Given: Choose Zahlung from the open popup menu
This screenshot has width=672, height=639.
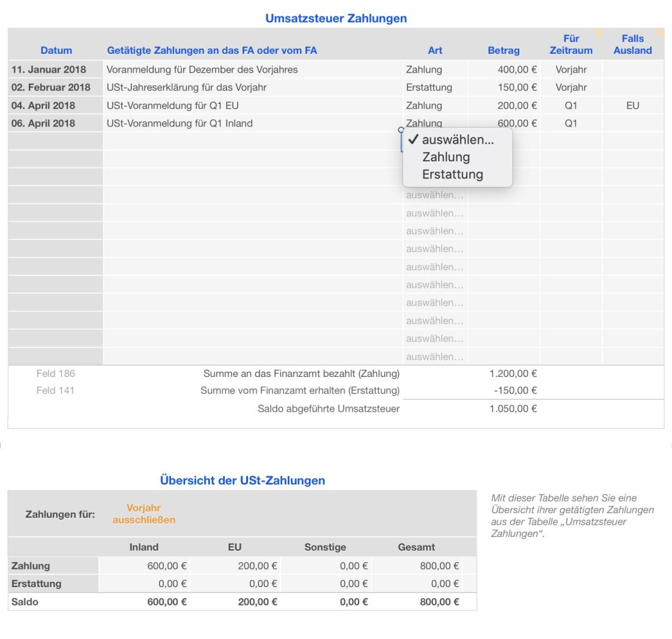Looking at the screenshot, I should [x=446, y=157].
